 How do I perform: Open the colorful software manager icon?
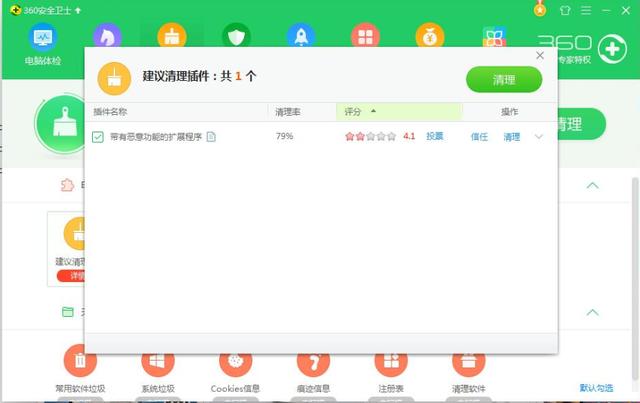(494, 36)
